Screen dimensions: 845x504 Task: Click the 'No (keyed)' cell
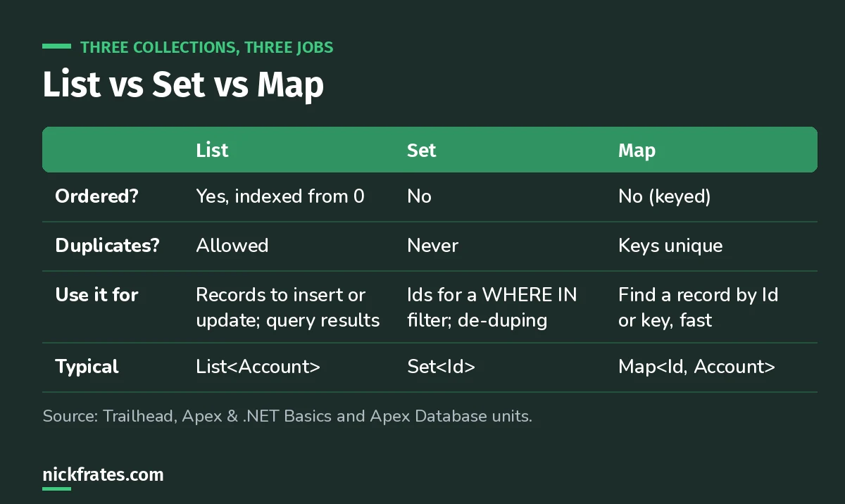[x=664, y=196]
